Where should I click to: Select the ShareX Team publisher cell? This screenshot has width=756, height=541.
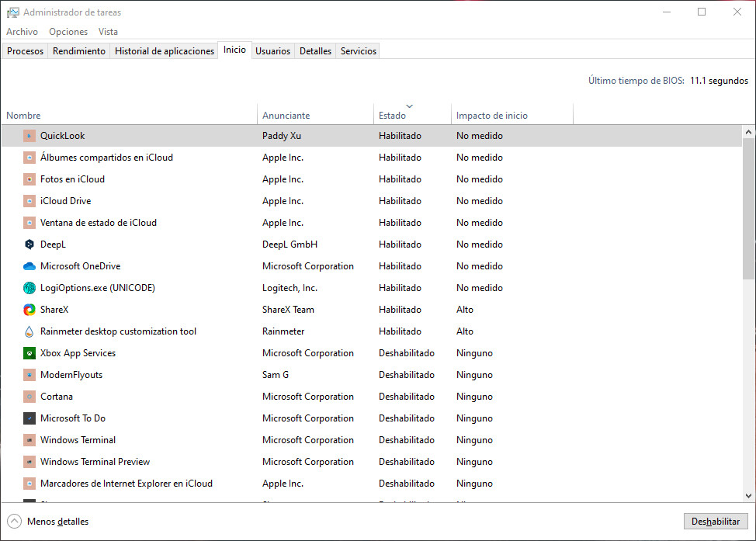tap(288, 310)
